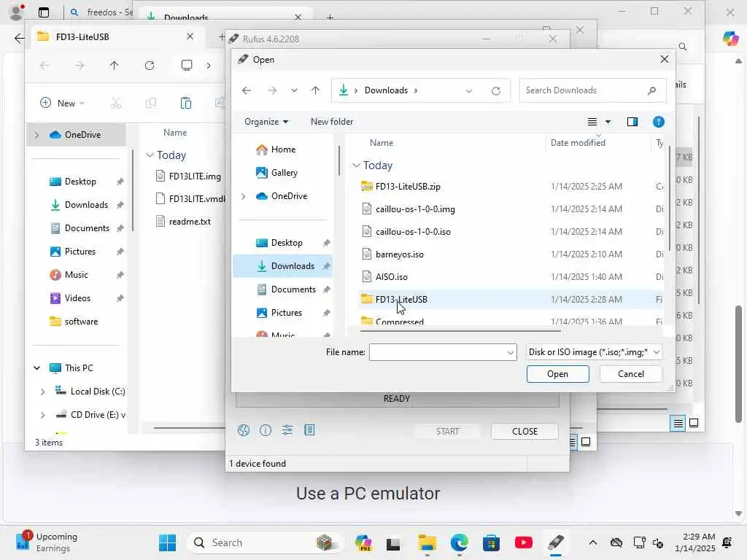The image size is (747, 560).
Task: Collapse Today group in Open dialog
Action: [x=356, y=166]
